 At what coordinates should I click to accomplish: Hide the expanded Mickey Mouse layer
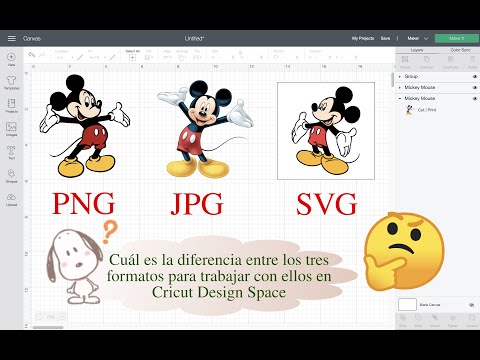[475, 99]
